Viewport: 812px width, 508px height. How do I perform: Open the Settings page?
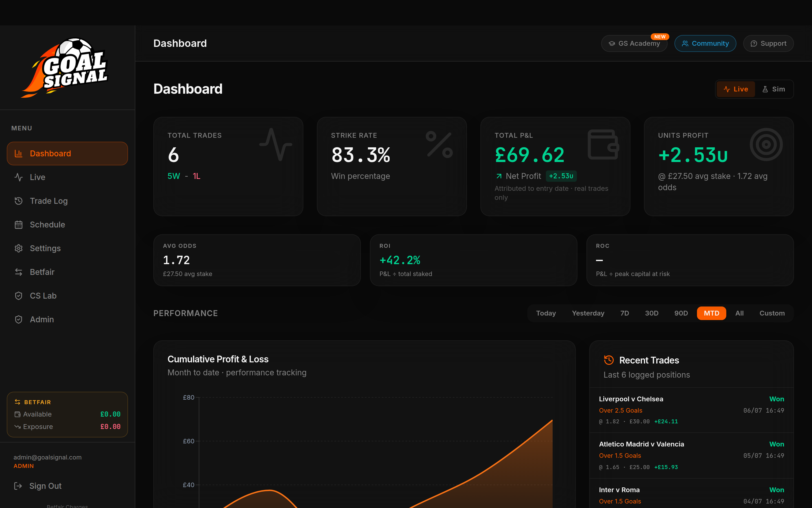point(67,248)
